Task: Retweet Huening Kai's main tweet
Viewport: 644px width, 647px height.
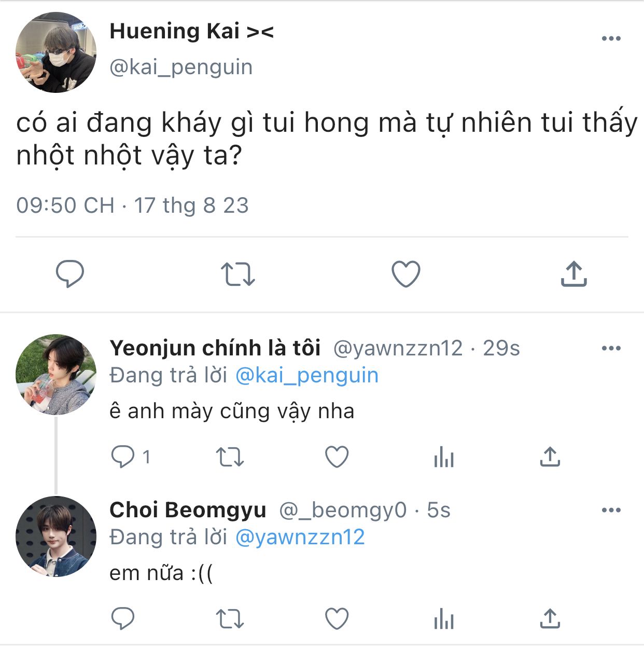Action: [x=238, y=274]
